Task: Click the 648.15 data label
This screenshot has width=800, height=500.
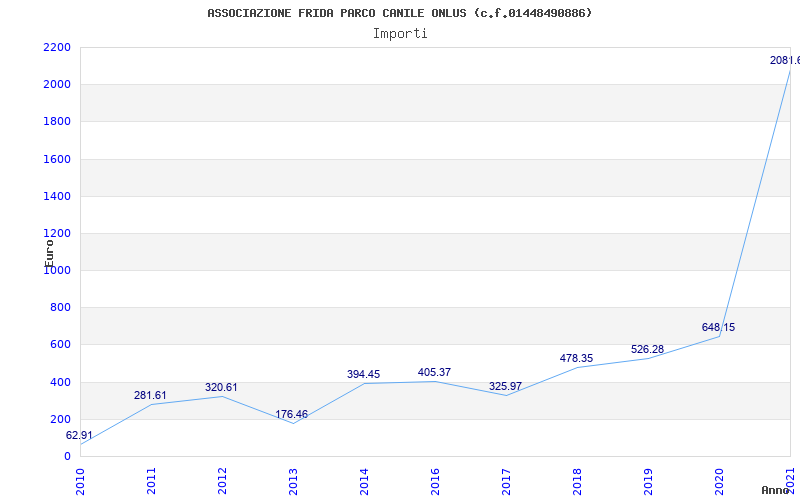Action: point(718,327)
